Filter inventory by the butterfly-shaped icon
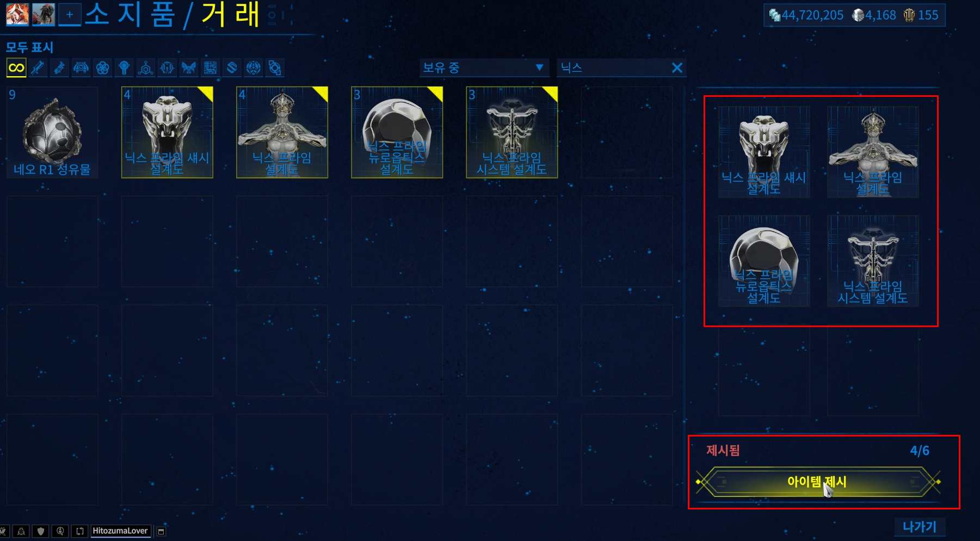980x541 pixels. tap(189, 68)
